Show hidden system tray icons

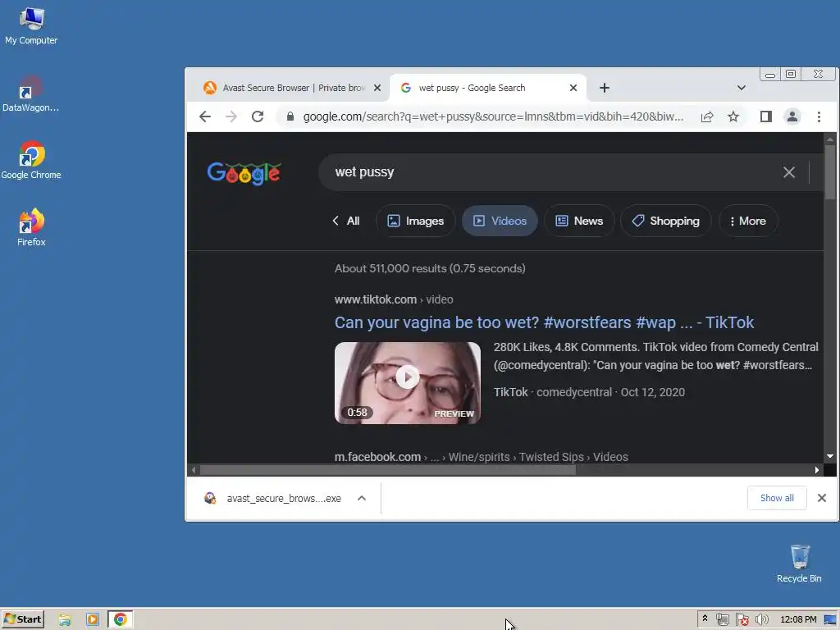coord(705,619)
